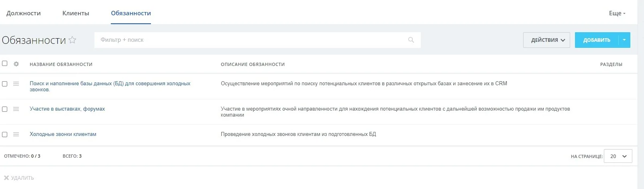The width and height of the screenshot is (644, 189).
Task: Open the per-page count dropdown showing 20
Action: (618, 156)
